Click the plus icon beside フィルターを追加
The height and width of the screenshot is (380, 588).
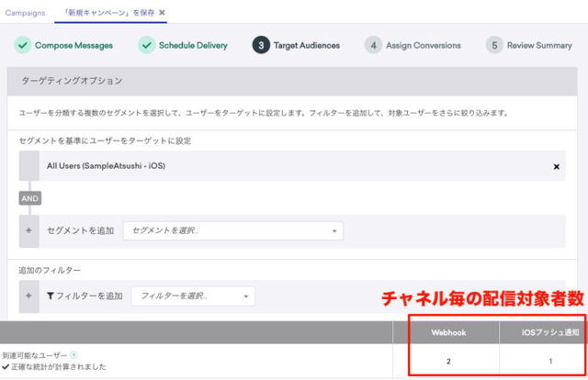[x=29, y=296]
